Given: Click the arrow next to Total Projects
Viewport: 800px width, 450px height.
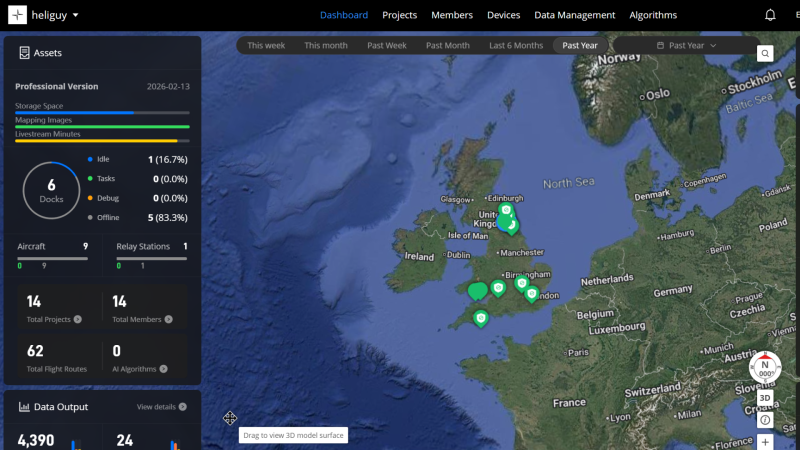Looking at the screenshot, I should point(78,320).
